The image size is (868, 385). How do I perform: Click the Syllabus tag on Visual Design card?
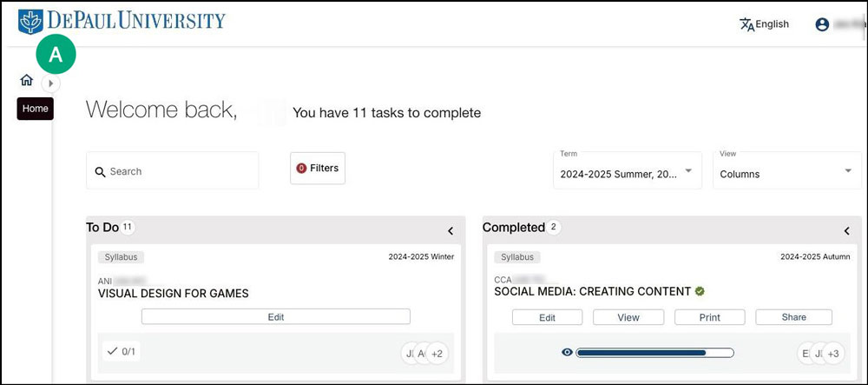pyautogui.click(x=122, y=257)
